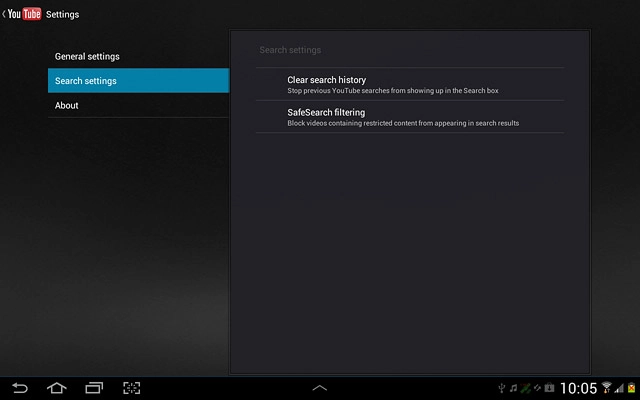The height and width of the screenshot is (400, 640).
Task: Tap the music note notification icon
Action: (x=513, y=387)
